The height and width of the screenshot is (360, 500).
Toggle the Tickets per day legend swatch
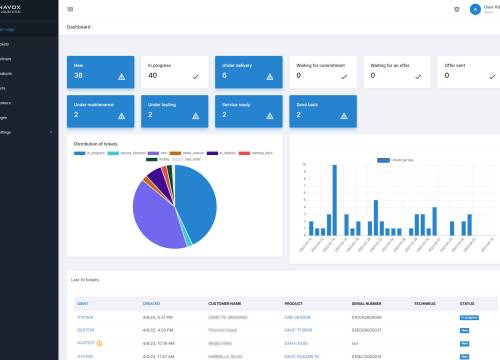click(383, 160)
